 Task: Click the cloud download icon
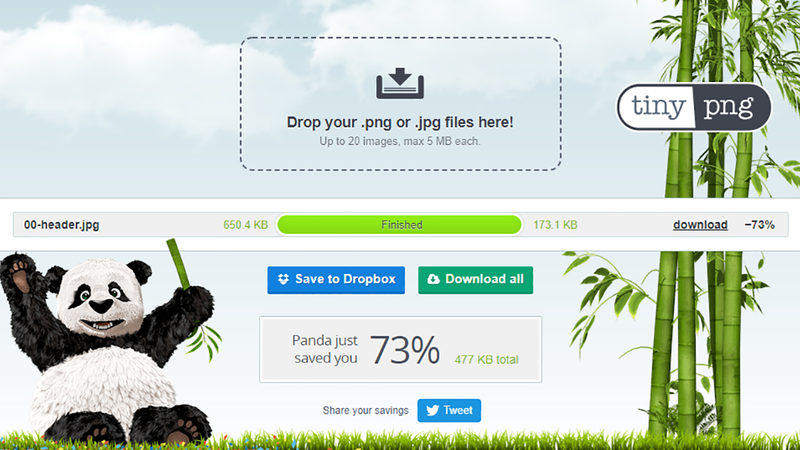pyautogui.click(x=433, y=279)
